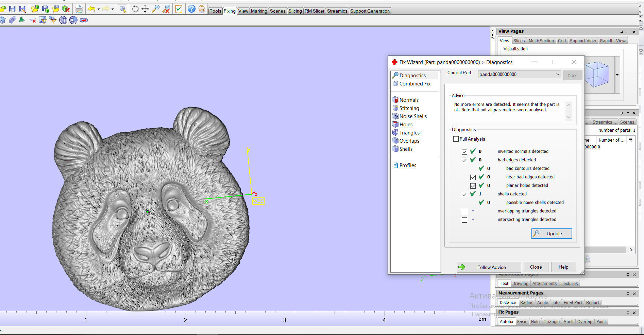
Task: Click the Save Part floppy with green cube
Action: pos(45,9)
